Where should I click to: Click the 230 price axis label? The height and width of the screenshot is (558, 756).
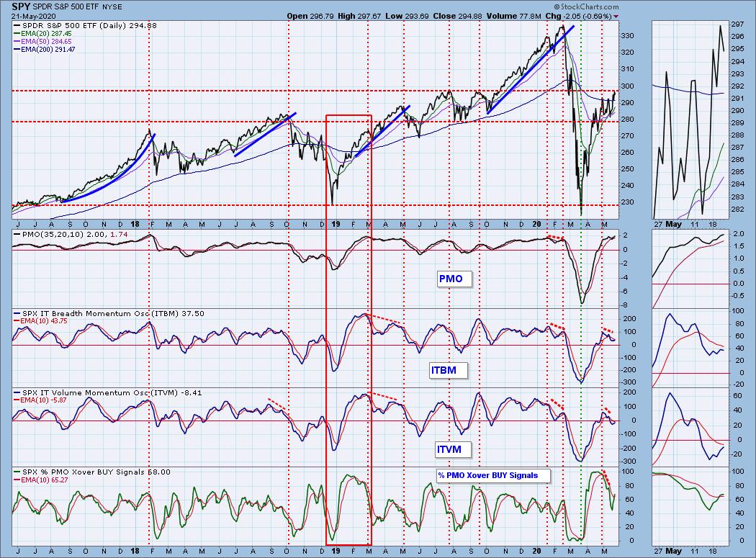[627, 202]
